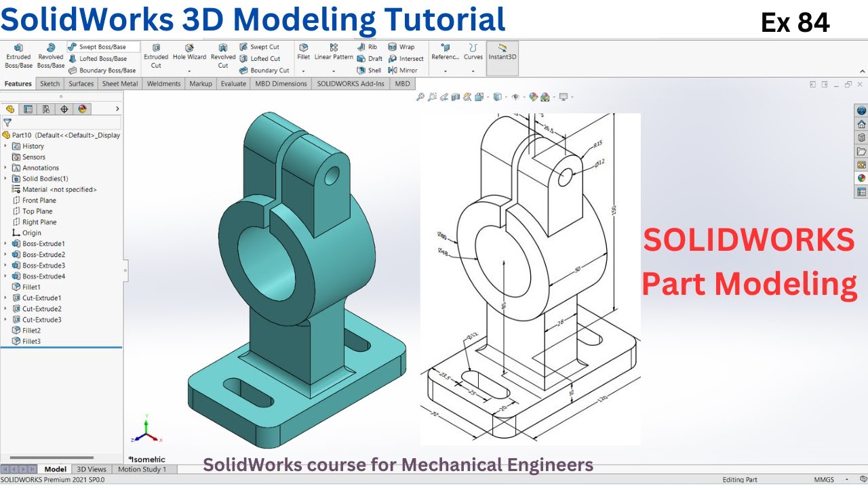This screenshot has height=488, width=868.
Task: Choose the Lofted Boss/Base command
Action: (x=97, y=58)
